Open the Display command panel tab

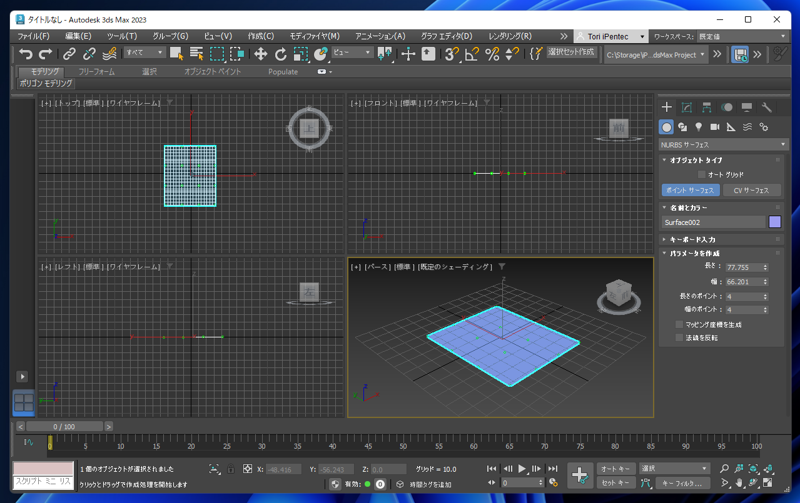click(746, 107)
